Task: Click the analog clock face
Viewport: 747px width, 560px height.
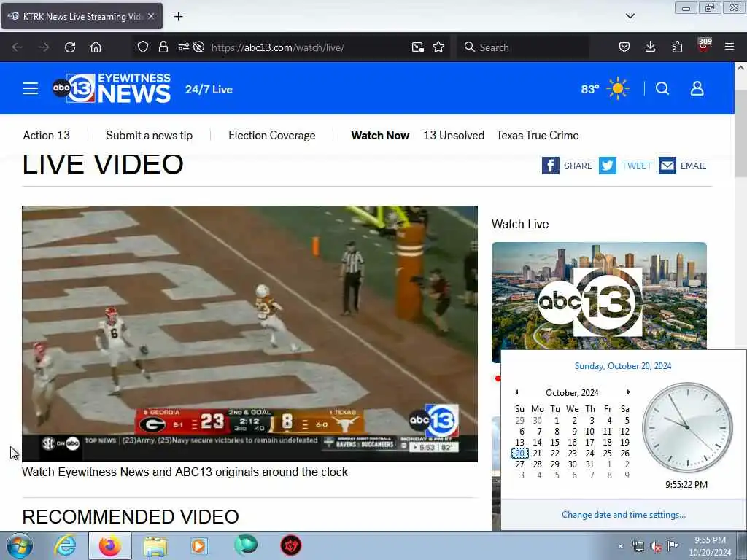Action: (x=687, y=427)
